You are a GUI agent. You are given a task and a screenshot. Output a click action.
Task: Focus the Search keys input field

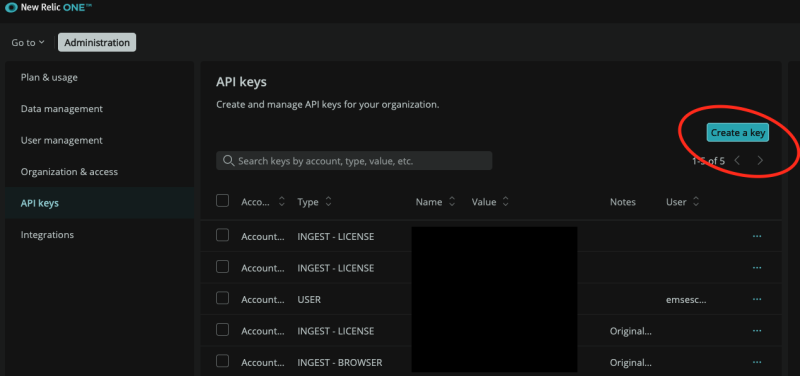pos(354,161)
